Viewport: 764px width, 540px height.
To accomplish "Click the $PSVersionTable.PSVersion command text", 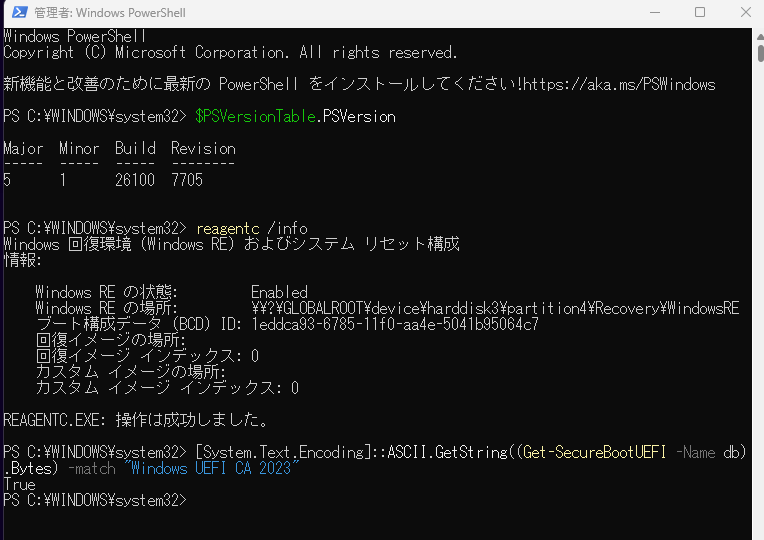I will pyautogui.click(x=295, y=116).
